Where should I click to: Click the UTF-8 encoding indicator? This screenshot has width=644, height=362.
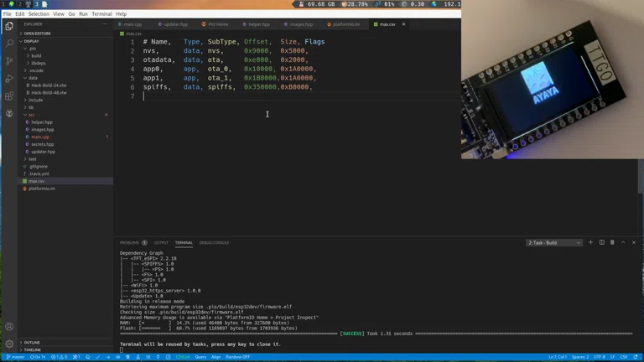click(600, 357)
